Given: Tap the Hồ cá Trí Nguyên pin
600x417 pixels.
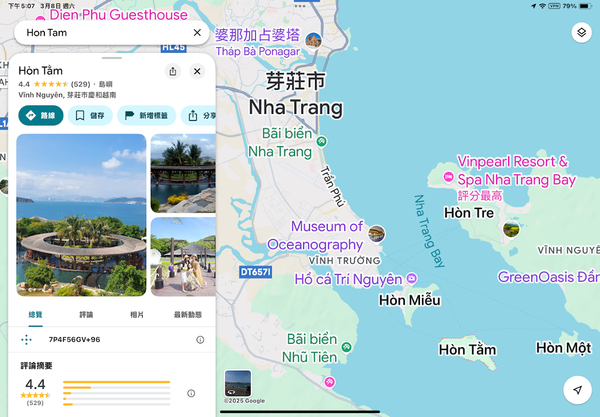Looking at the screenshot, I should 412,278.
